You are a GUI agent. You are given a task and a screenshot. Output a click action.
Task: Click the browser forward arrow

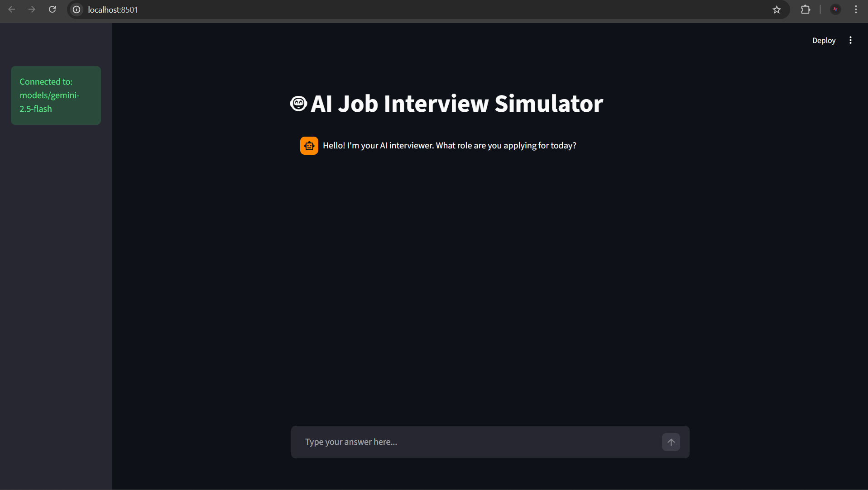click(32, 10)
